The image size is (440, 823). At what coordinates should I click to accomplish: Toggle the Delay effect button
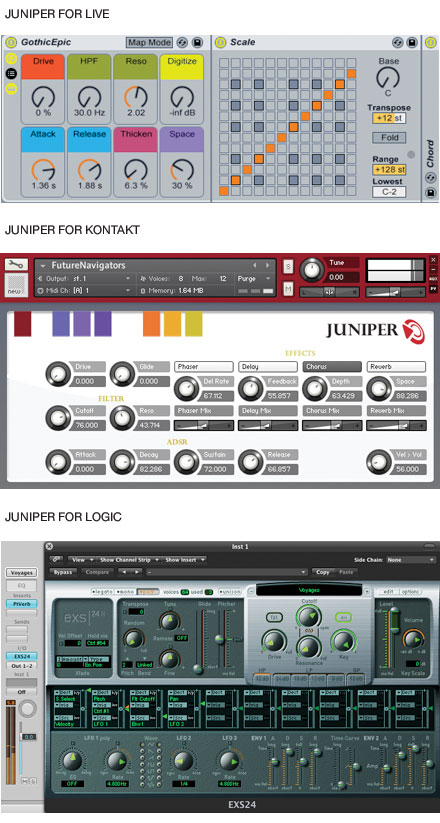268,366
